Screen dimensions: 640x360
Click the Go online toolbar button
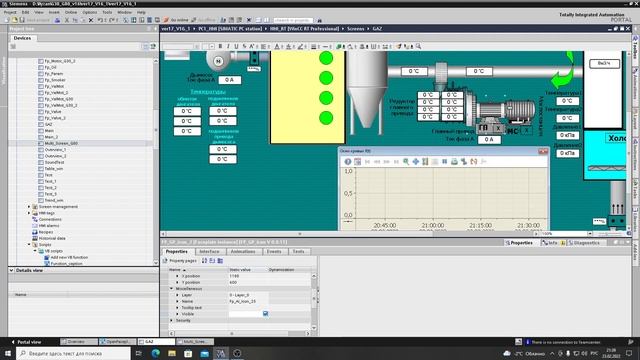tap(176, 20)
